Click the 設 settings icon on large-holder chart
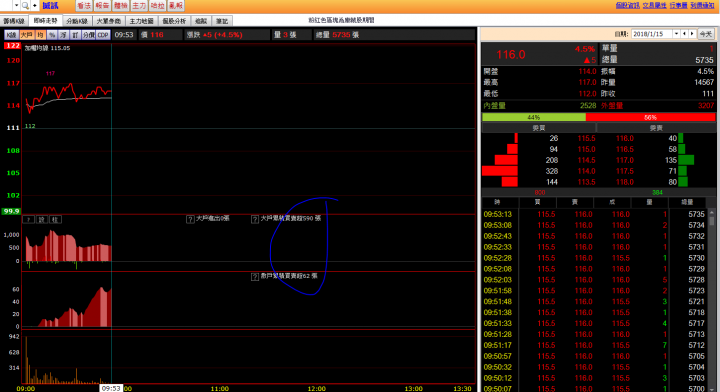 (x=42, y=219)
